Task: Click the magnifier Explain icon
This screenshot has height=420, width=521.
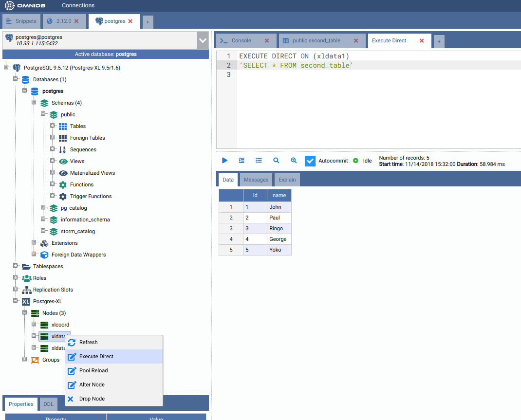Action: coord(276,161)
